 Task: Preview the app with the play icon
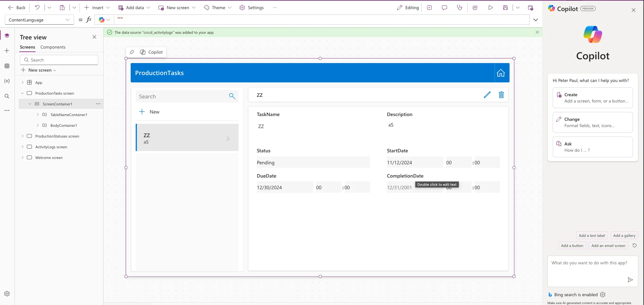tap(490, 8)
